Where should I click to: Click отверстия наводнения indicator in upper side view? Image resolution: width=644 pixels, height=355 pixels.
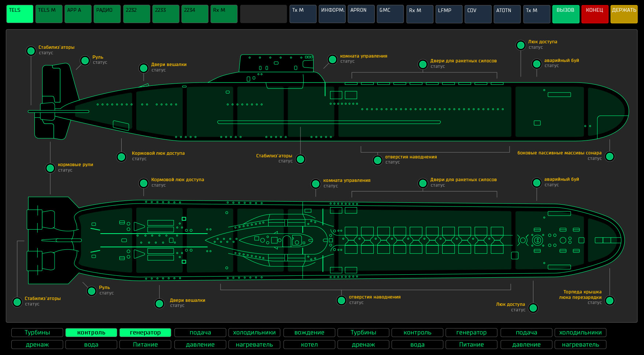(378, 160)
